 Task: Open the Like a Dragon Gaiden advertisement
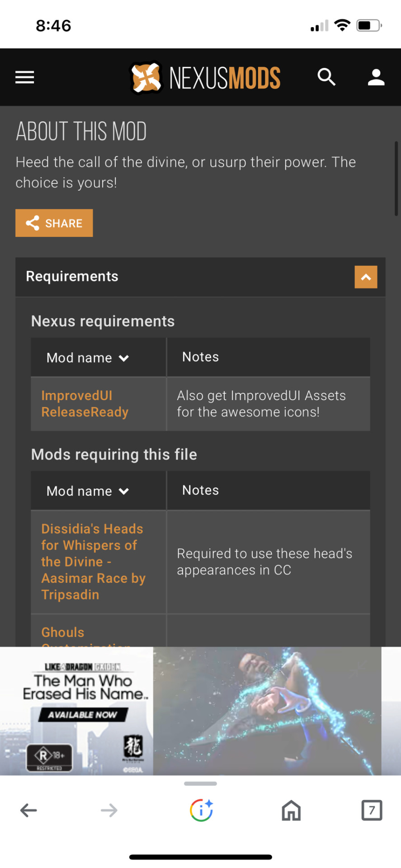tap(191, 711)
